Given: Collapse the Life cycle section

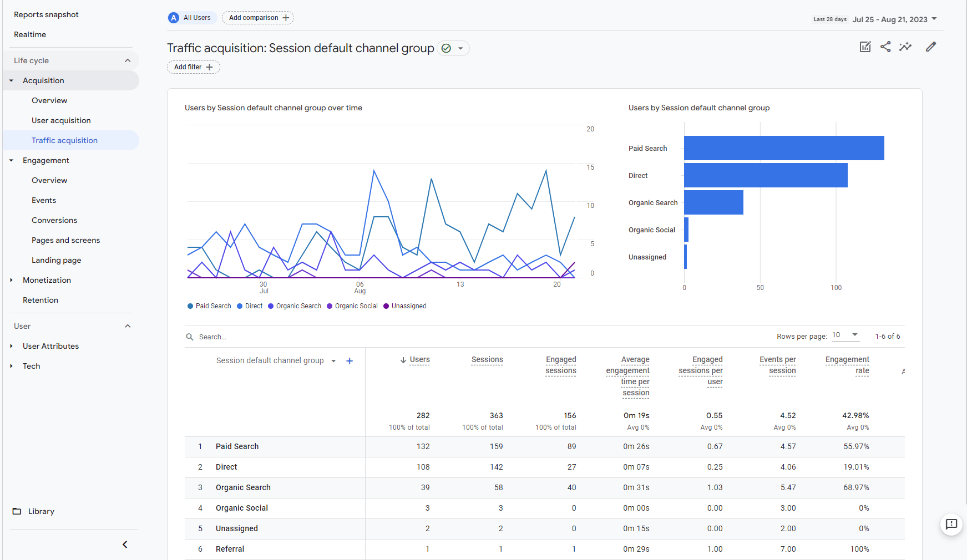Looking at the screenshot, I should tap(128, 60).
